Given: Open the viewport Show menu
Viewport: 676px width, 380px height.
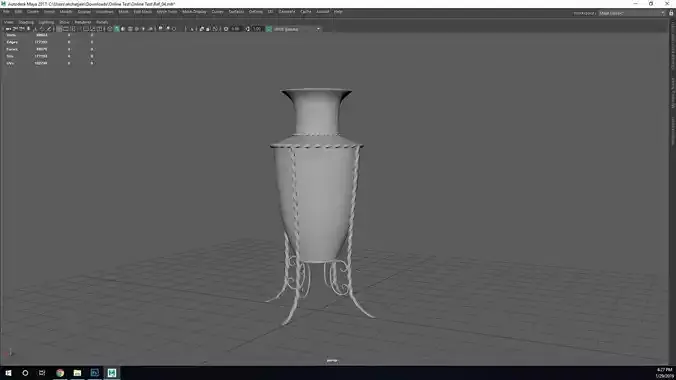Looking at the screenshot, I should [64, 22].
